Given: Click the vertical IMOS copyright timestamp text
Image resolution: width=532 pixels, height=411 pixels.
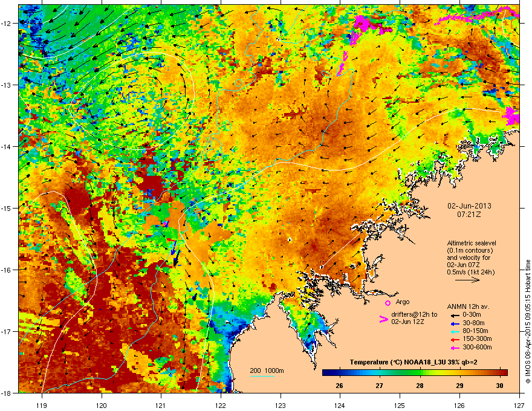Looking at the screenshot, I should [528, 322].
